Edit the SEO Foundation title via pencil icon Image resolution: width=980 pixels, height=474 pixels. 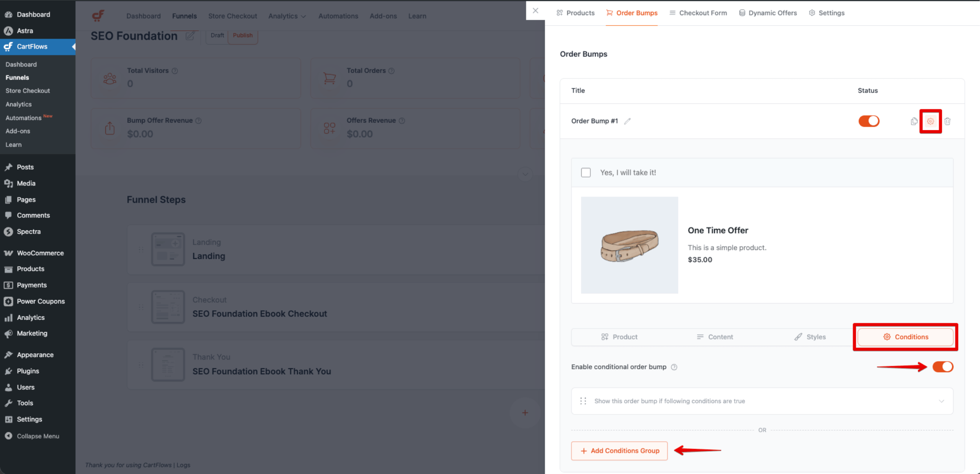190,36
